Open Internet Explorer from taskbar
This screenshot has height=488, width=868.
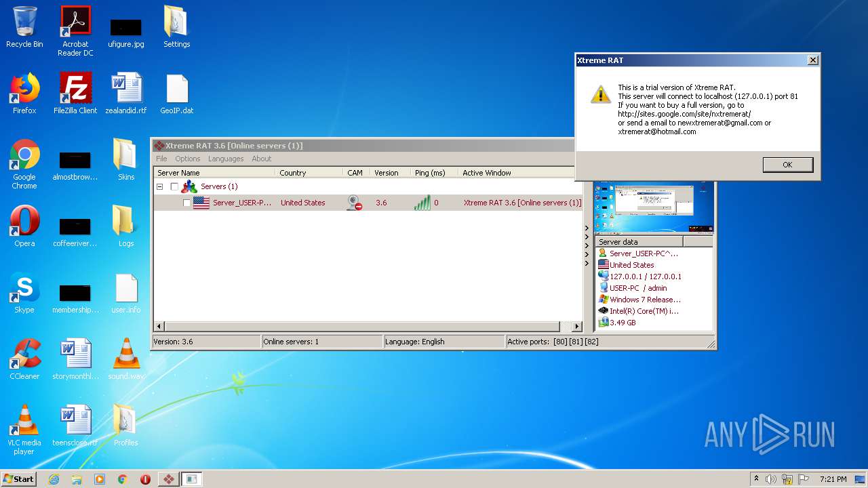[x=54, y=479]
